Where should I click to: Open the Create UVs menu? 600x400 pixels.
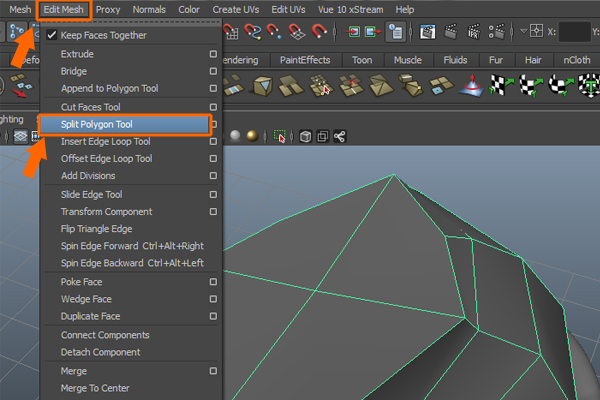[x=238, y=9]
